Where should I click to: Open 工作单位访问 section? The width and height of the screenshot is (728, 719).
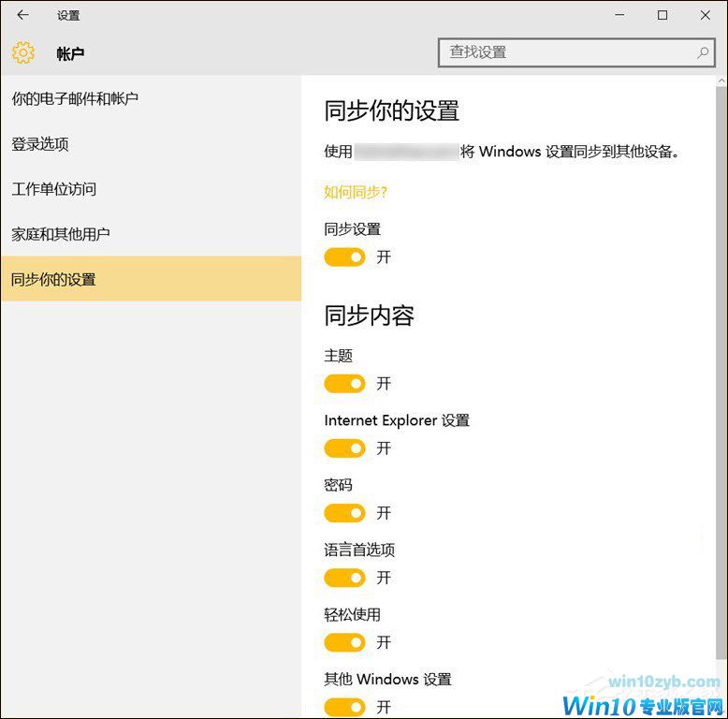(151, 189)
